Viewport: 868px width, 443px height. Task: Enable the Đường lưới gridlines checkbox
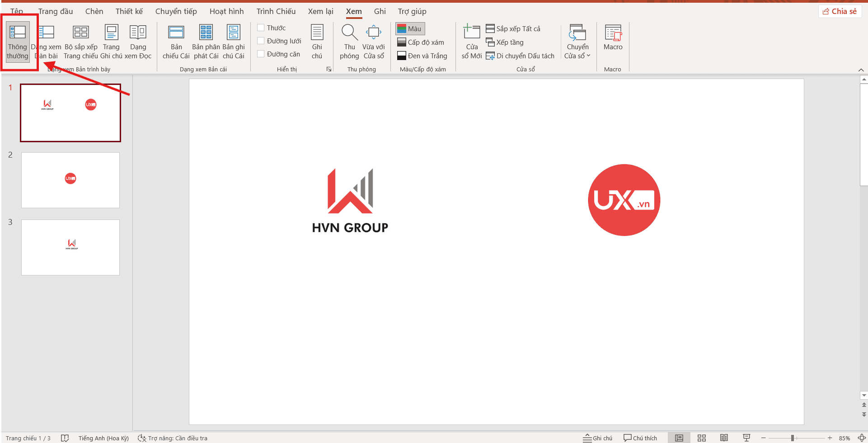click(x=261, y=41)
